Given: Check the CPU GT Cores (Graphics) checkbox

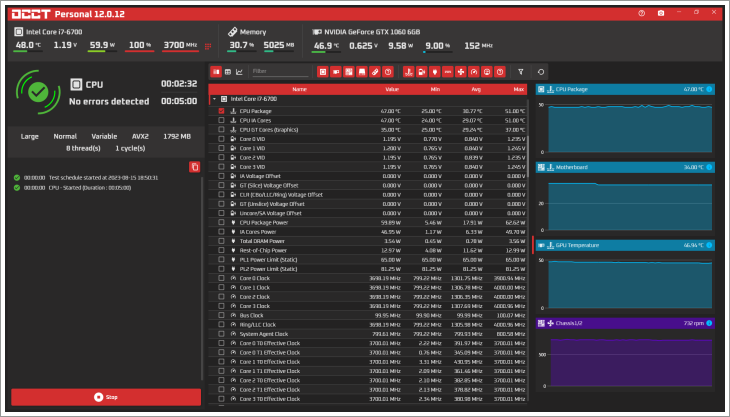Looking at the screenshot, I should click(221, 130).
